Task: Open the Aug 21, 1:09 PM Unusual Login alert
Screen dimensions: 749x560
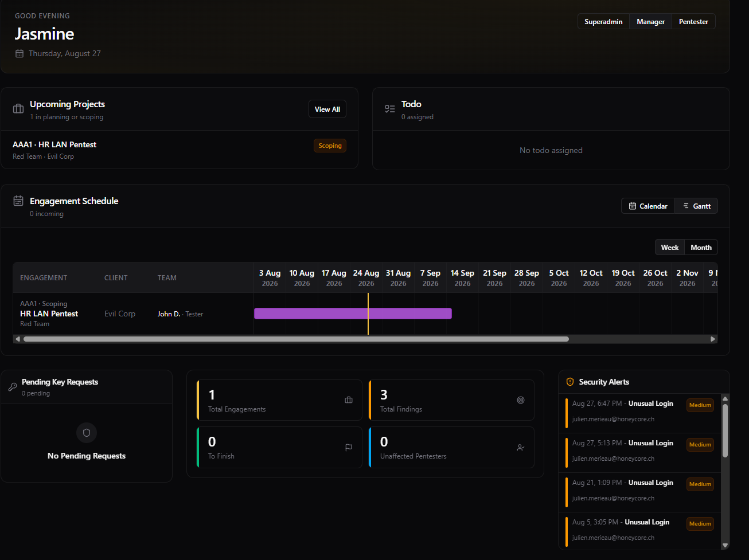Action: point(639,492)
